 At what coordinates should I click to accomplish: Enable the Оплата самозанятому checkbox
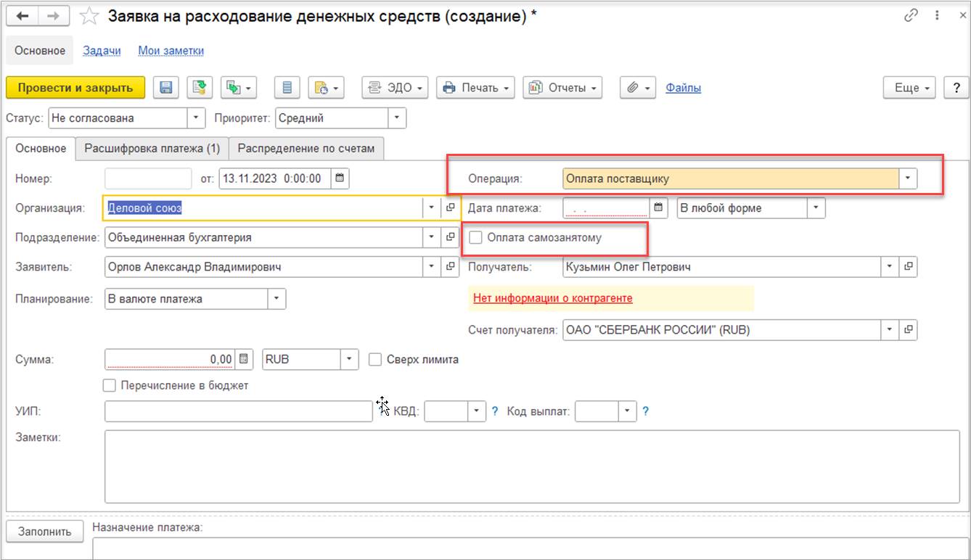pyautogui.click(x=476, y=237)
